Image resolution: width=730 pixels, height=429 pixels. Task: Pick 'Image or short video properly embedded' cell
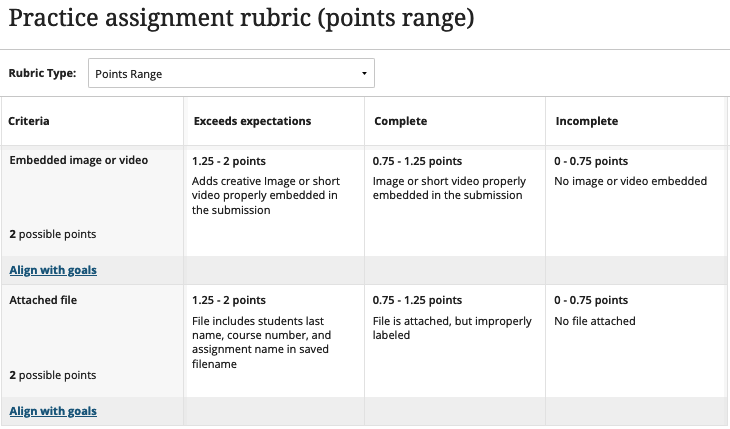448,188
